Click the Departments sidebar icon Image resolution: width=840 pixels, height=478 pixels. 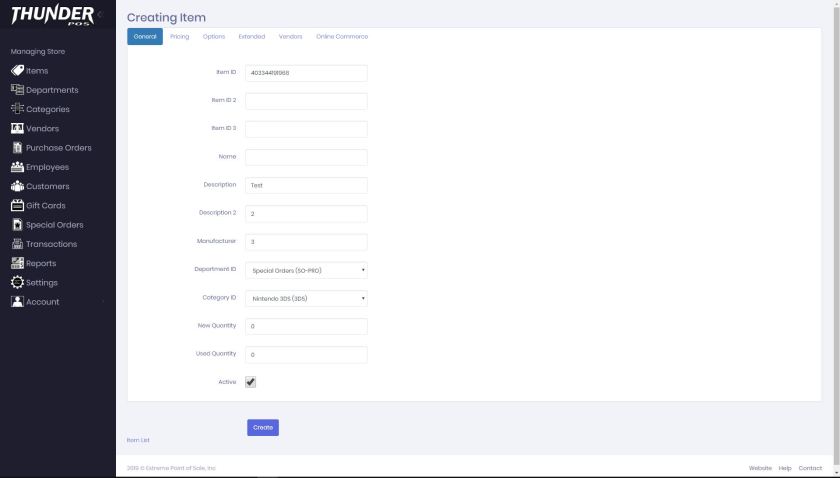click(17, 89)
